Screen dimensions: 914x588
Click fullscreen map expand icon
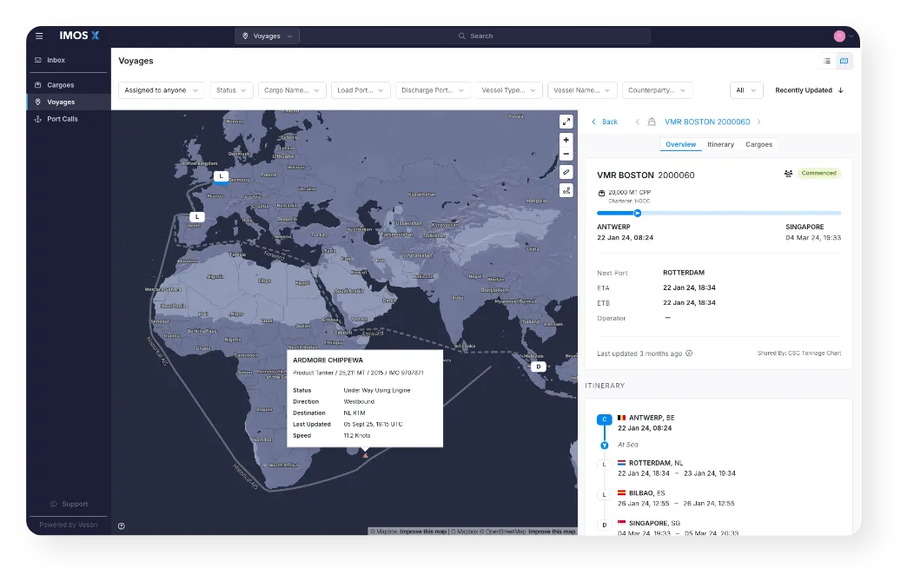[566, 122]
